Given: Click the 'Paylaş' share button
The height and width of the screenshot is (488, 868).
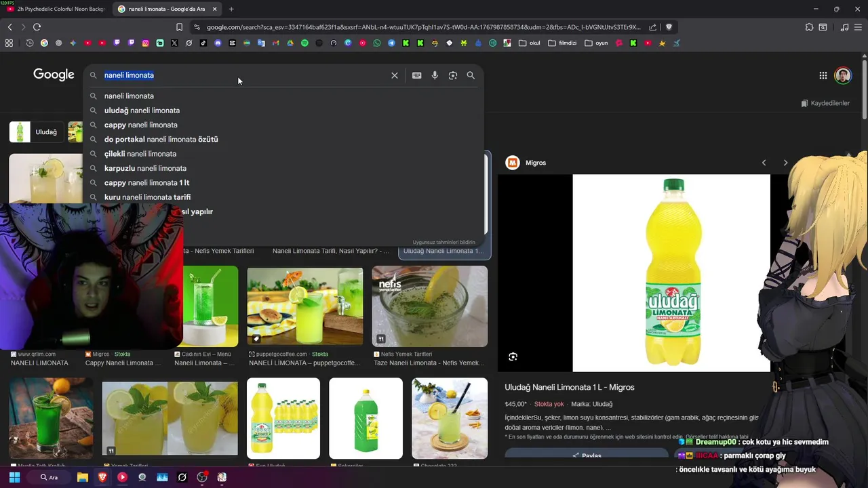Looking at the screenshot, I should click(587, 455).
